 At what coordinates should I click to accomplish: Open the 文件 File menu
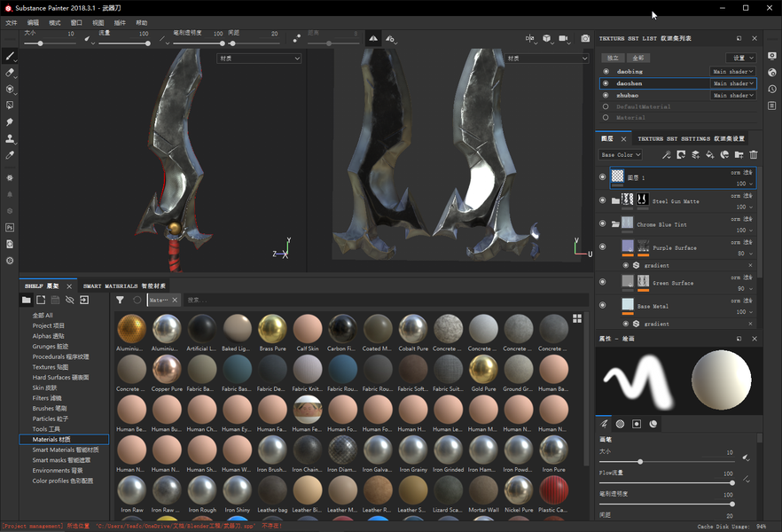11,22
